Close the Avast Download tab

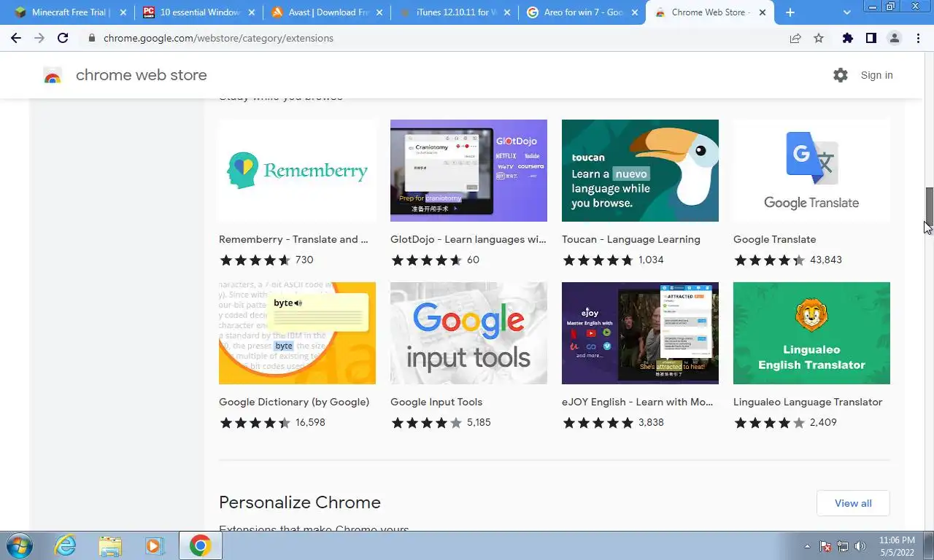click(x=379, y=12)
